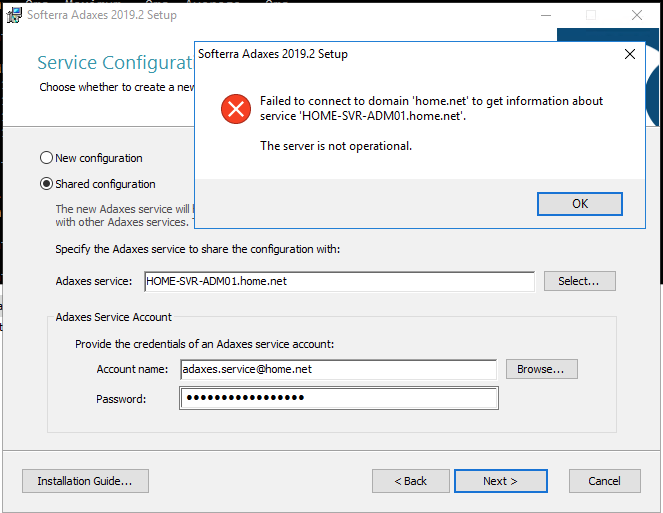Image resolution: width=663 pixels, height=513 pixels.
Task: Close the main Setup window
Action: tap(636, 16)
